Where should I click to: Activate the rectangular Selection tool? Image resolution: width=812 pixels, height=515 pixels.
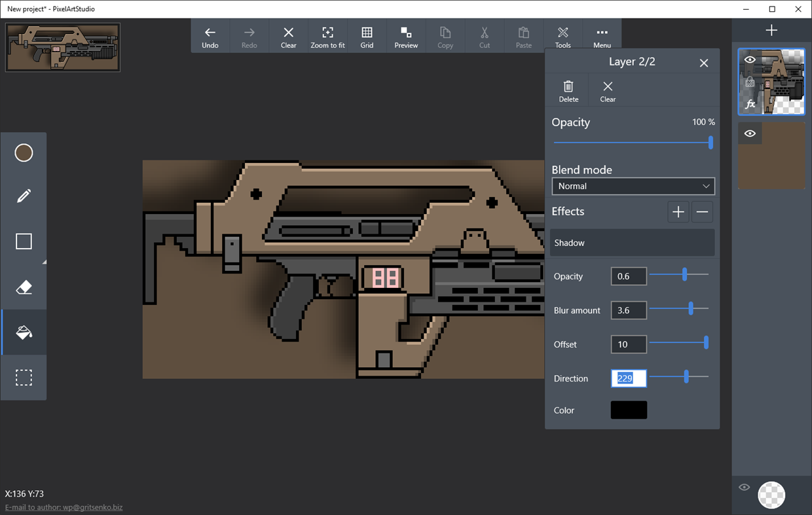click(24, 377)
